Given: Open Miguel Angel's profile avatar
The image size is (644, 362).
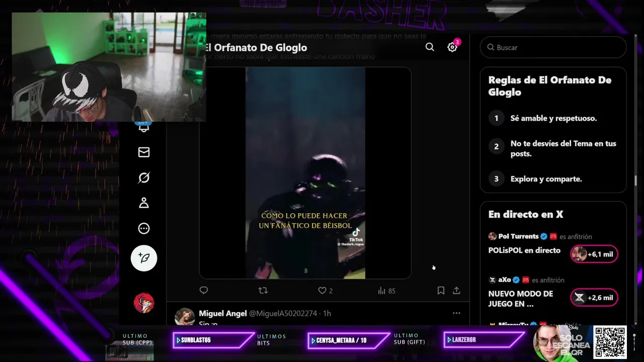Looking at the screenshot, I should (185, 317).
